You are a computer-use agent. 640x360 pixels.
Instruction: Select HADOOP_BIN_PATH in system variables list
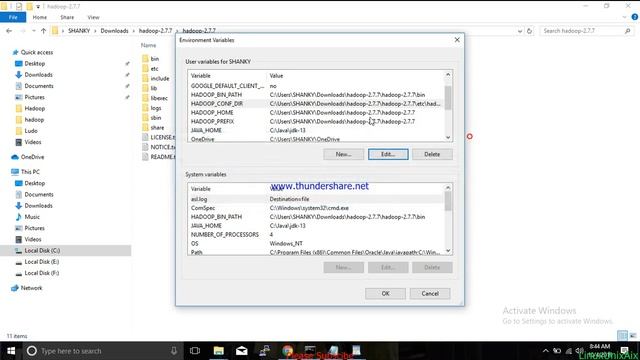pyautogui.click(x=316, y=217)
